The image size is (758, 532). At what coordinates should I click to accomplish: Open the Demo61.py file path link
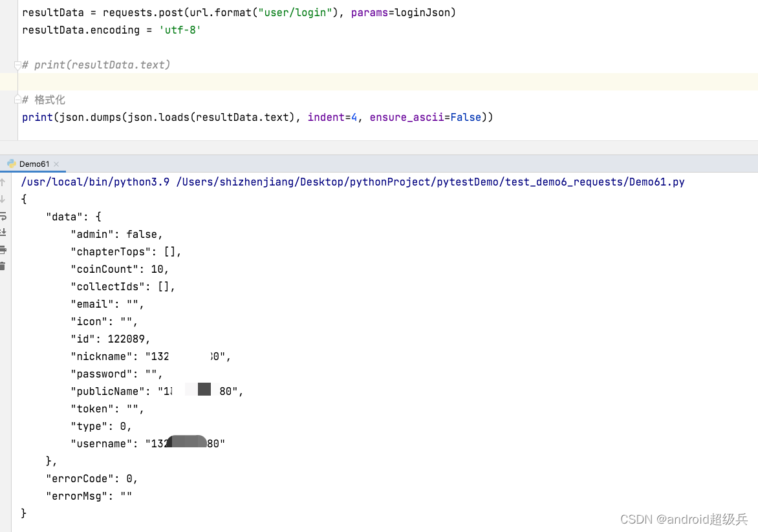click(430, 182)
